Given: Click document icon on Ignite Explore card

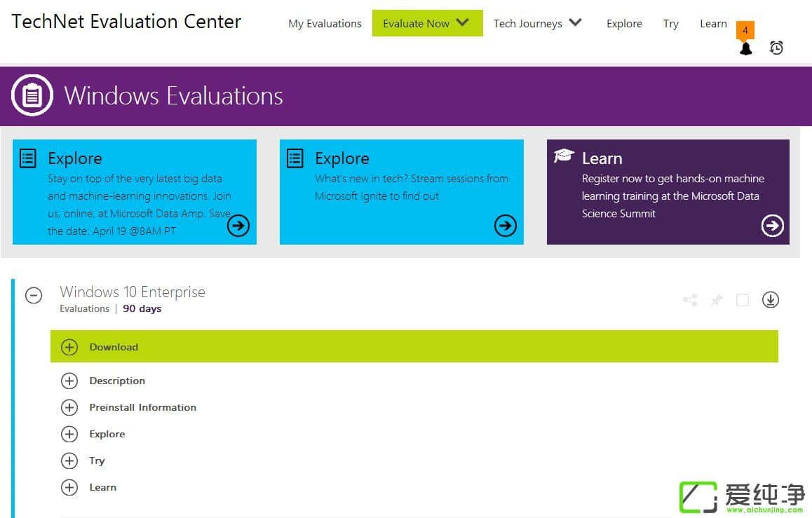Looking at the screenshot, I should tap(295, 158).
